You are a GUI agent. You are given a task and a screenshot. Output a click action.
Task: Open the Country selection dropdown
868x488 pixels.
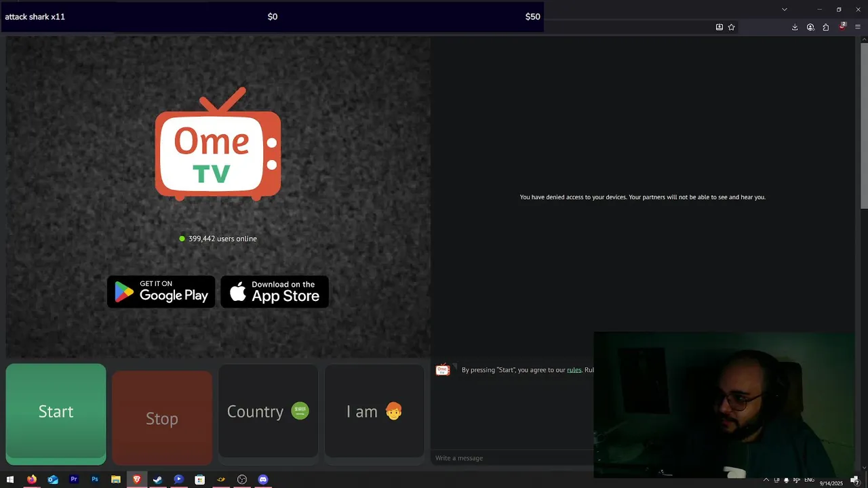268,411
